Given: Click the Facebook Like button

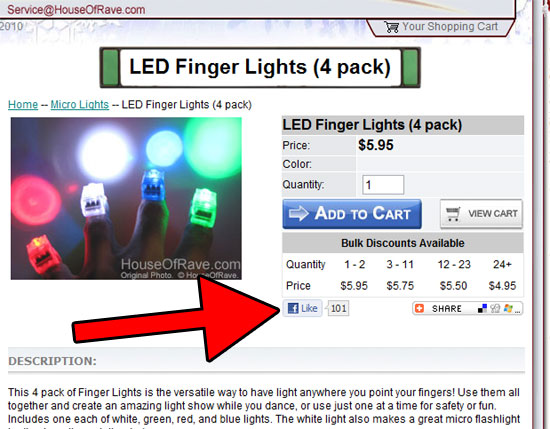Looking at the screenshot, I should [302, 308].
